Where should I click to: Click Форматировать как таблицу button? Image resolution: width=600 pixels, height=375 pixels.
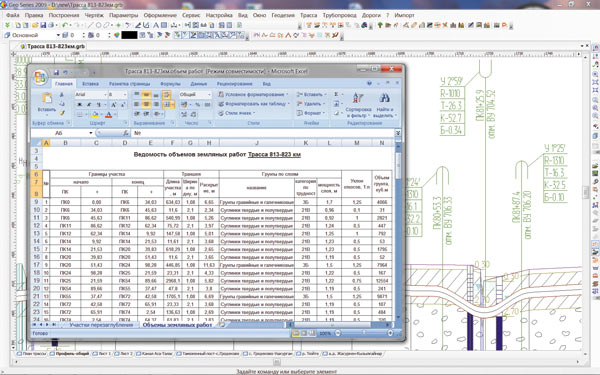coord(254,104)
